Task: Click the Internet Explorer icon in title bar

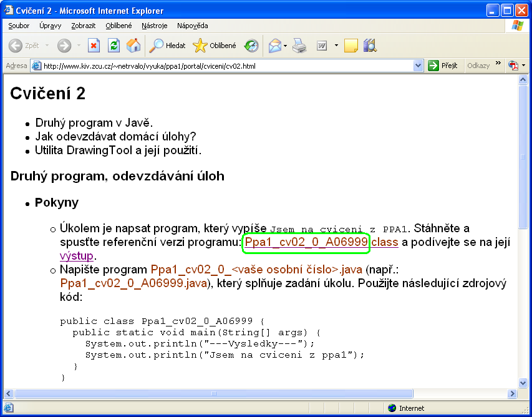Action: coord(9,11)
